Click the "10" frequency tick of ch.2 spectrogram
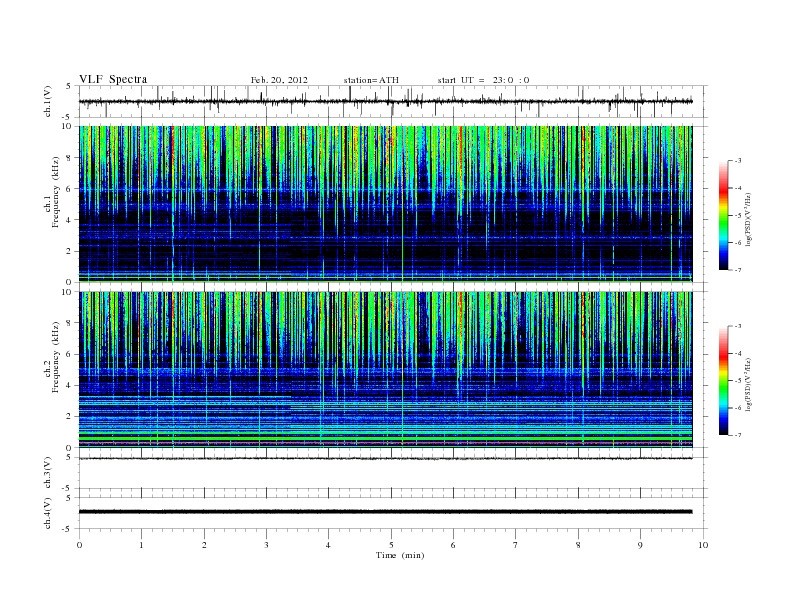Viewport: 792px width, 612px height. pos(67,292)
